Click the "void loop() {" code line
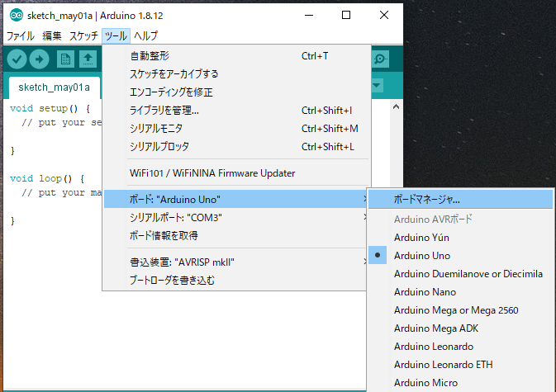 (x=47, y=178)
